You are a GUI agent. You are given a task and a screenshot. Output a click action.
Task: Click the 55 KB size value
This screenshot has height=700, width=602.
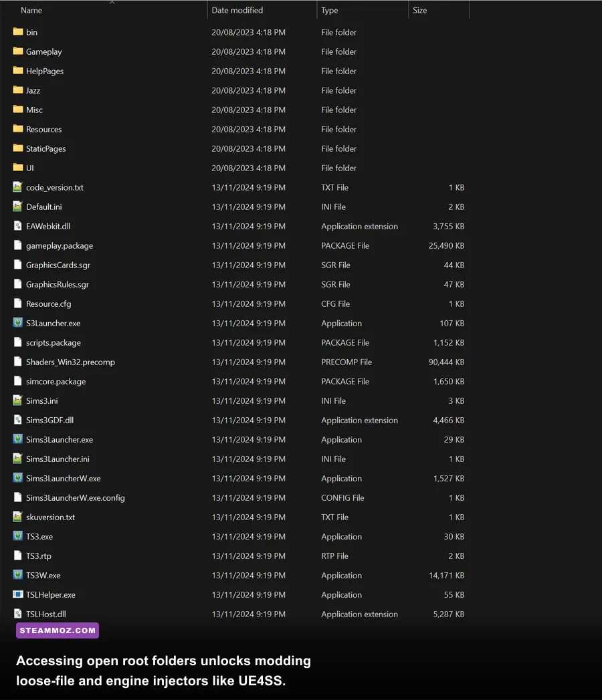454,594
